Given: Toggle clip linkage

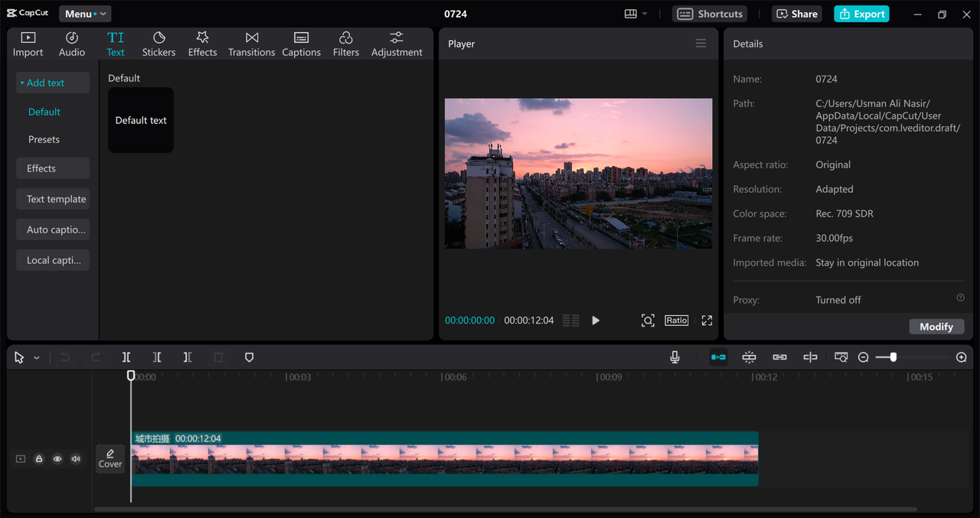Looking at the screenshot, I should (779, 357).
